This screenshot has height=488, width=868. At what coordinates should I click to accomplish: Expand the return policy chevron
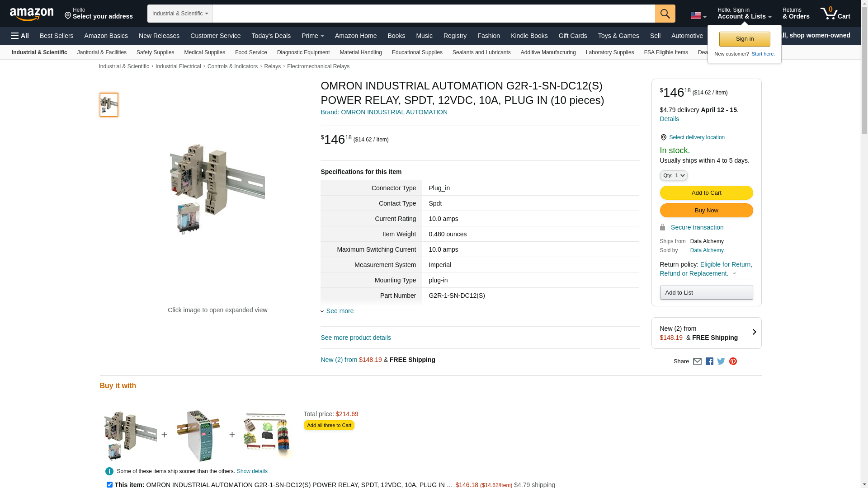[x=734, y=273]
